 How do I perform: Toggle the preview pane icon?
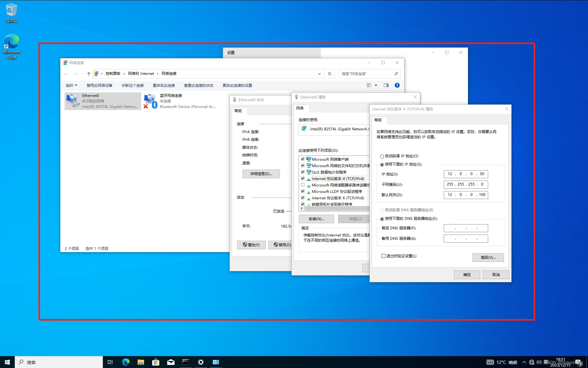click(386, 85)
